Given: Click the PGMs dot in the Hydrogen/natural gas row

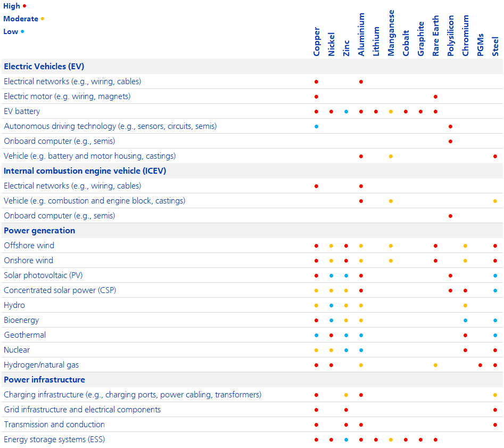Looking at the screenshot, I should (x=481, y=365).
